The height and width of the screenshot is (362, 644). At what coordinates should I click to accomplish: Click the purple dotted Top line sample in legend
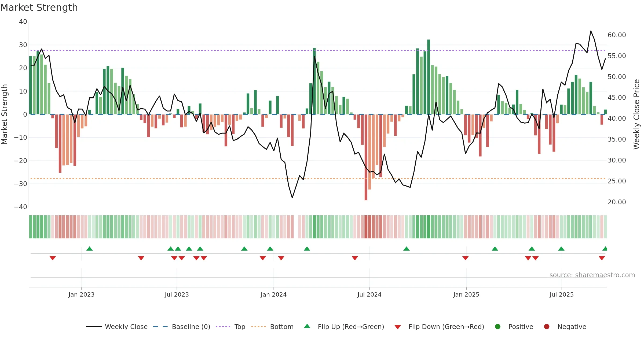pyautogui.click(x=223, y=327)
